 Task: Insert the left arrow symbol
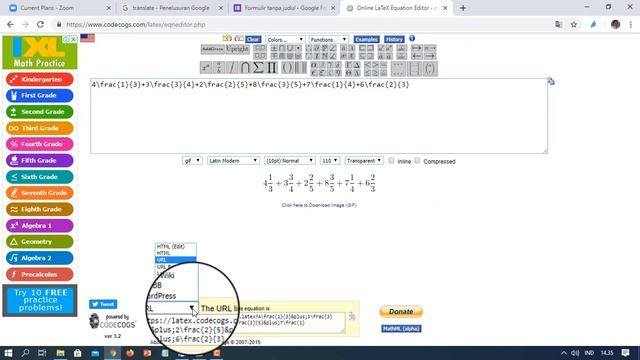[x=417, y=56]
